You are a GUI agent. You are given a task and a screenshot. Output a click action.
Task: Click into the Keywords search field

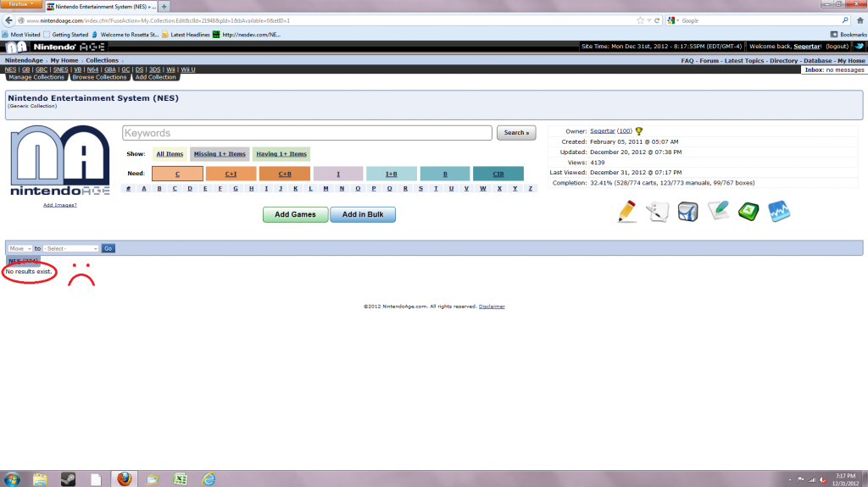[307, 133]
